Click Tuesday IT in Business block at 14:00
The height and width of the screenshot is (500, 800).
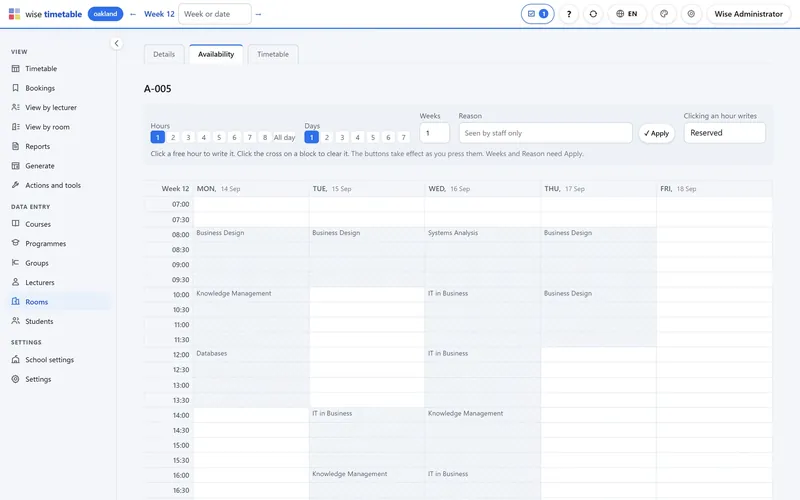click(367, 438)
